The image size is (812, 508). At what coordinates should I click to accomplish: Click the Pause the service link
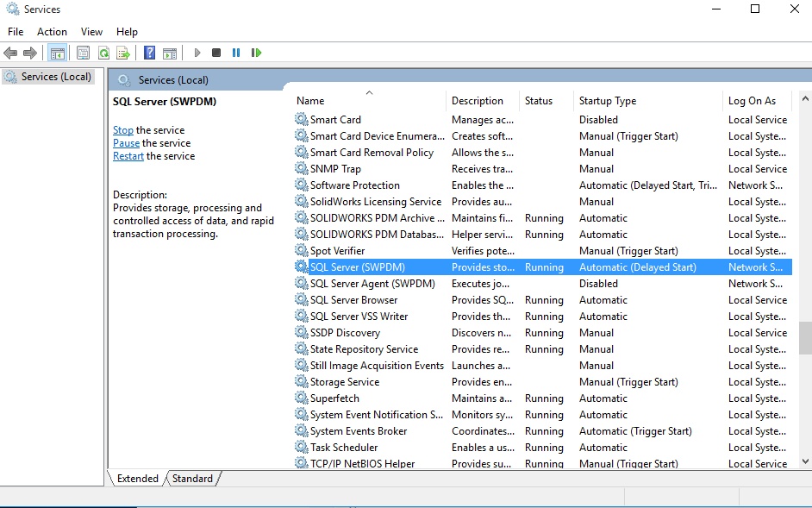127,143
